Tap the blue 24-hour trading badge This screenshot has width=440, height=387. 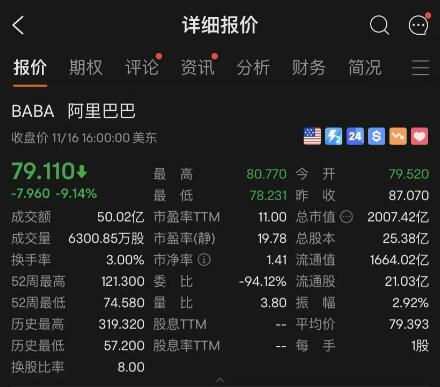tap(355, 136)
